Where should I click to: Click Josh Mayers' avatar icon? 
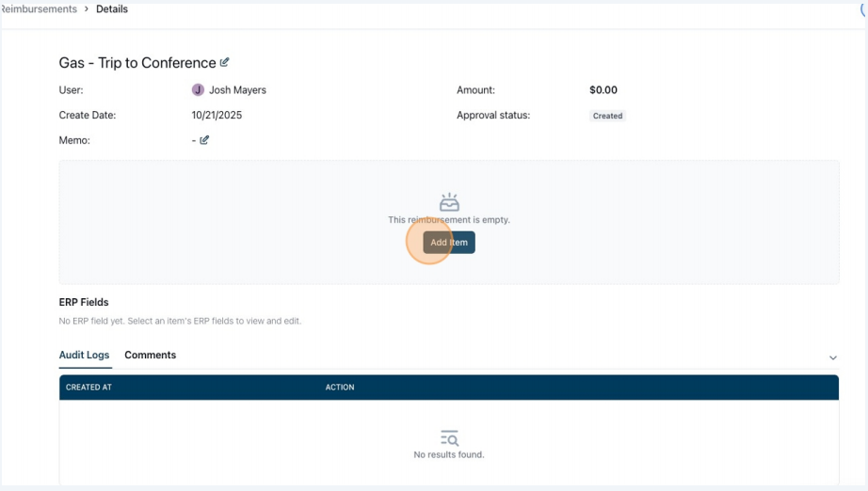coord(198,89)
